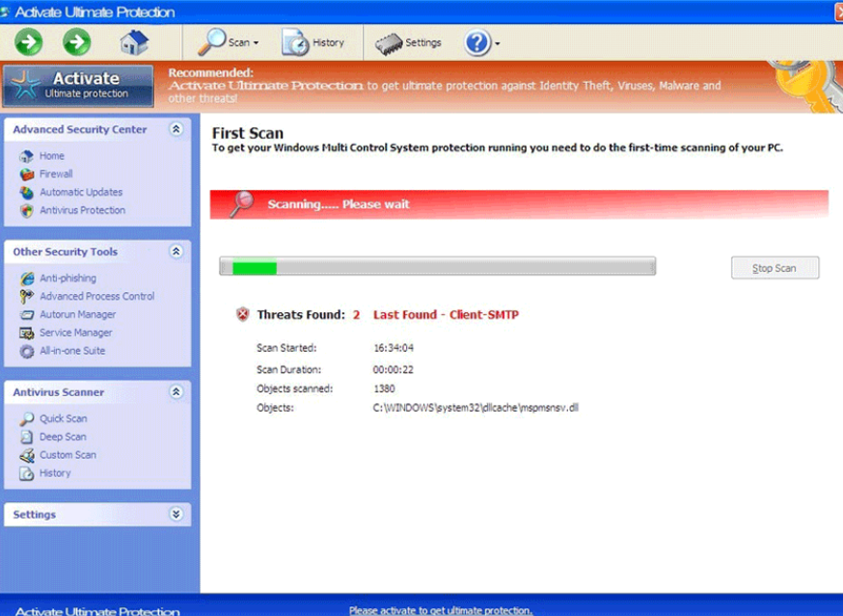Open Automatic Updates link
This screenshot has height=616, width=843.
(81, 193)
